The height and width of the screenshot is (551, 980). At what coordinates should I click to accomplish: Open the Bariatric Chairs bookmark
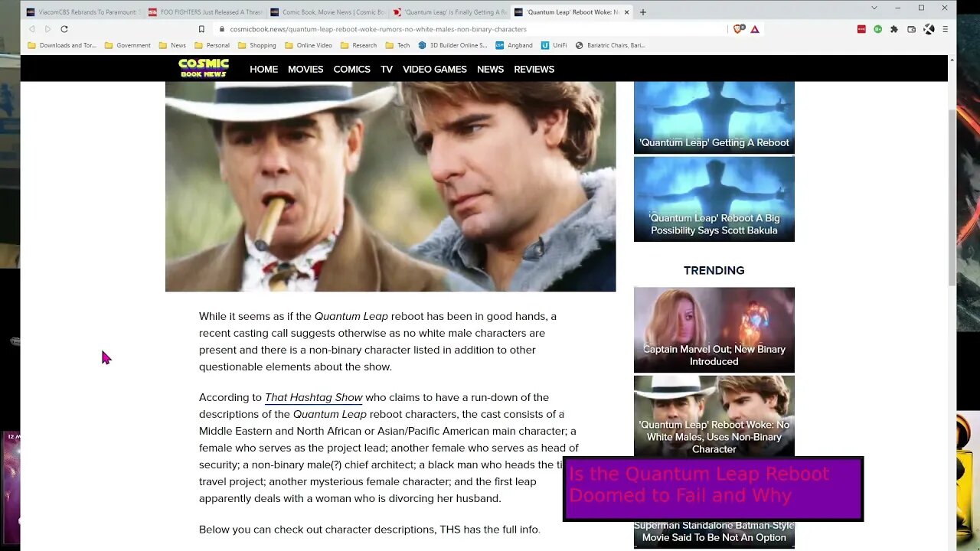pyautogui.click(x=610, y=45)
